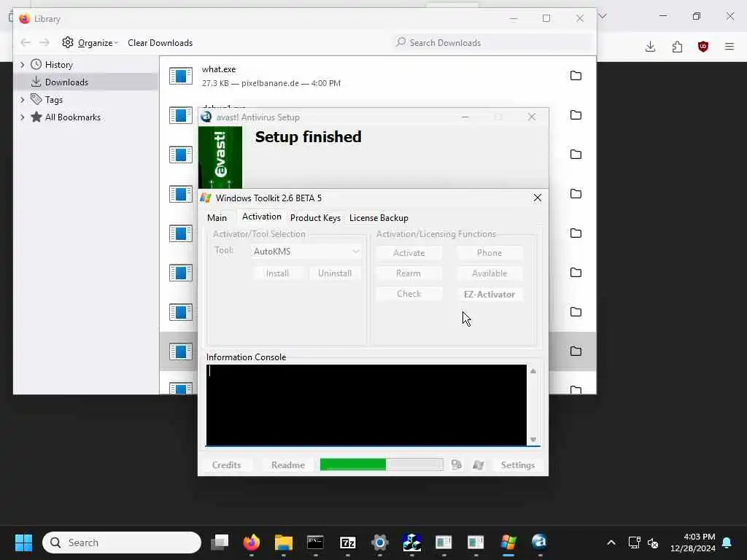Click the Install button
This screenshot has width=747, height=560.
coord(277,273)
